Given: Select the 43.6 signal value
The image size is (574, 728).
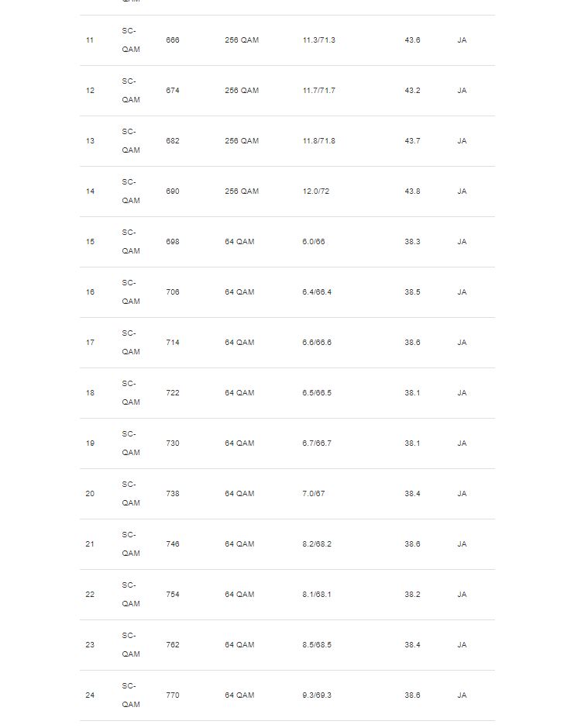Looking at the screenshot, I should point(412,40).
